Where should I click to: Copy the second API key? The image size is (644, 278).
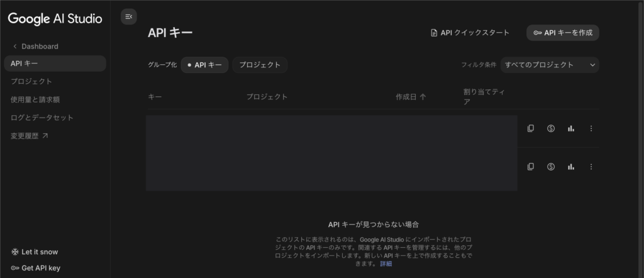pyautogui.click(x=531, y=167)
